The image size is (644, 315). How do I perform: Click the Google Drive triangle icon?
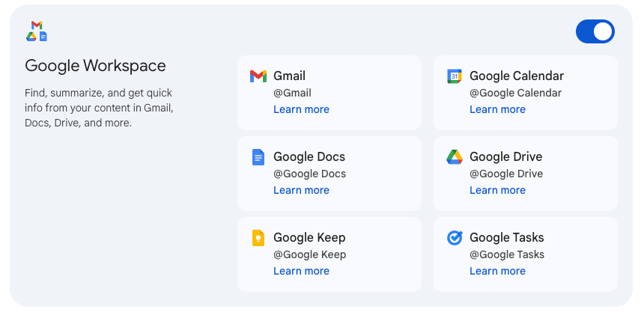point(454,157)
